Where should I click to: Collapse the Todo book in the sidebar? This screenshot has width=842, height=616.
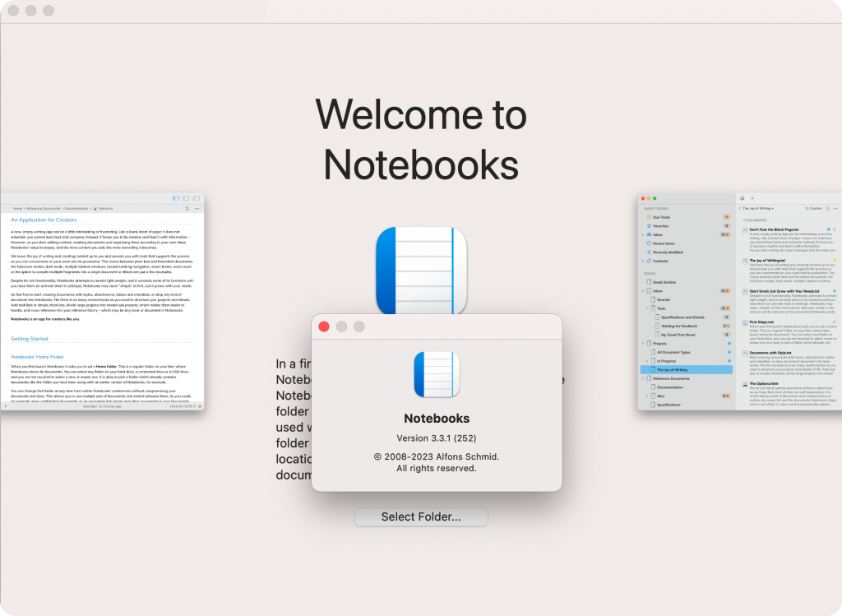tap(647, 308)
